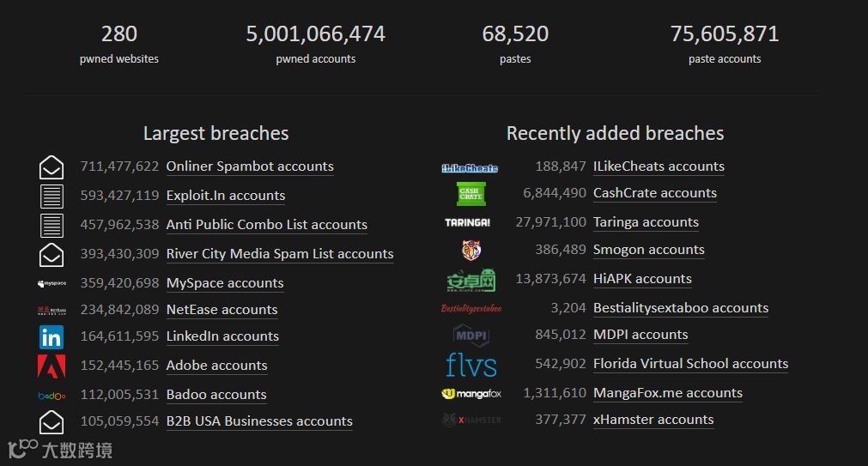Open ILikeCheats accounts link
Screen dimensions: 868x466
(x=659, y=166)
